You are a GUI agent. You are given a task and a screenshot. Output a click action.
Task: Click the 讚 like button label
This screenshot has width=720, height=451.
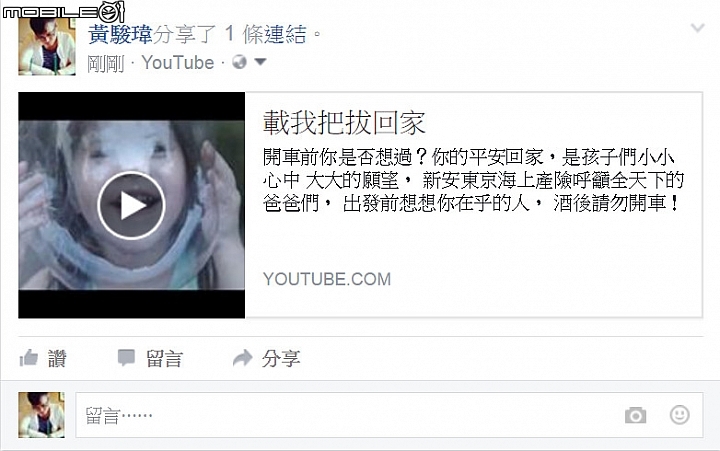click(x=57, y=358)
